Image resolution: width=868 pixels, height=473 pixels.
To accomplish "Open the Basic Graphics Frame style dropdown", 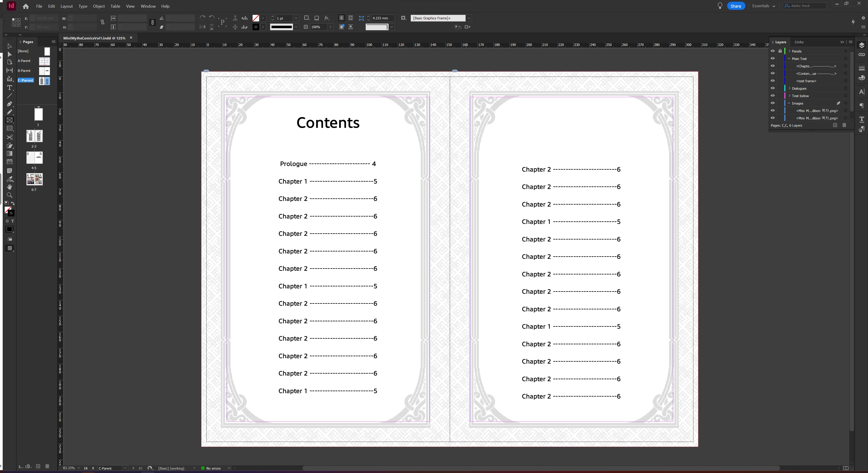I will tap(468, 18).
